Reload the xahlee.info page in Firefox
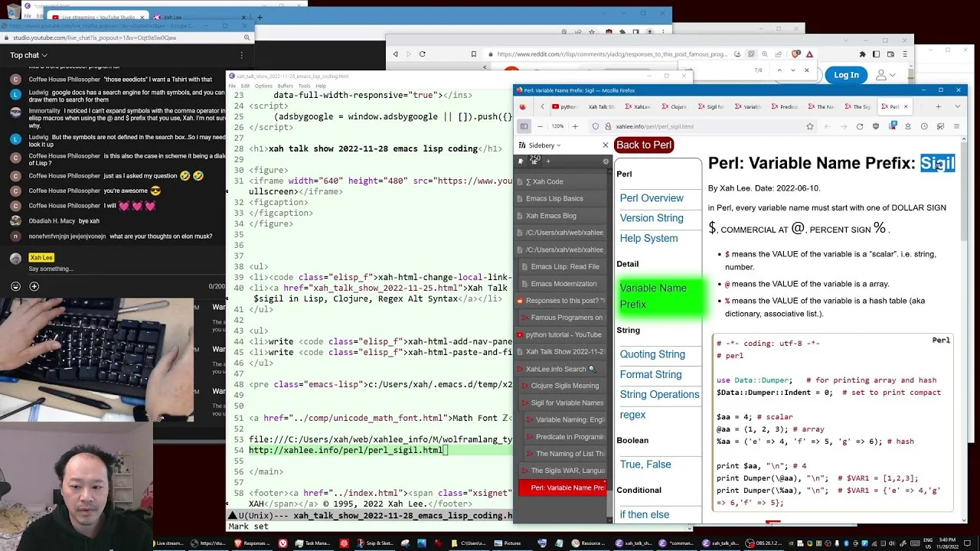 coord(859,126)
